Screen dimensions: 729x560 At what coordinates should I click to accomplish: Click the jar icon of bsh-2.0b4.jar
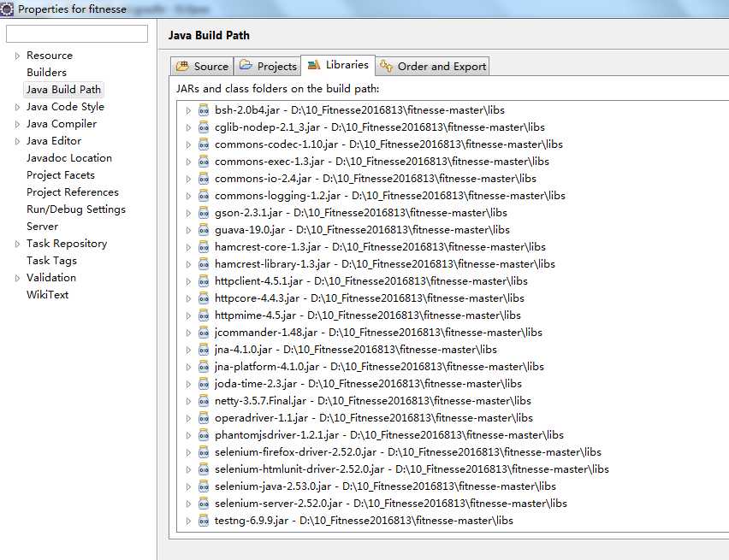point(204,110)
